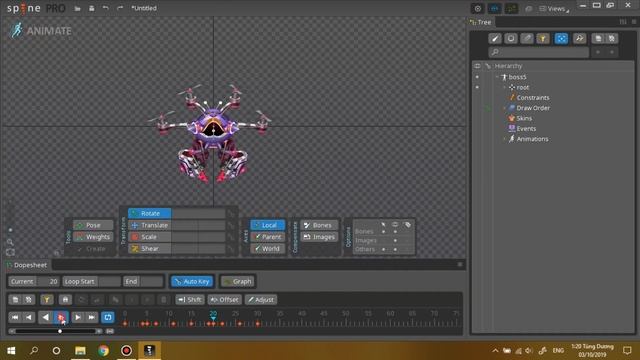Click the copy keys icon in Dopesheet toolbar
The image size is (640, 360).
coord(15,300)
